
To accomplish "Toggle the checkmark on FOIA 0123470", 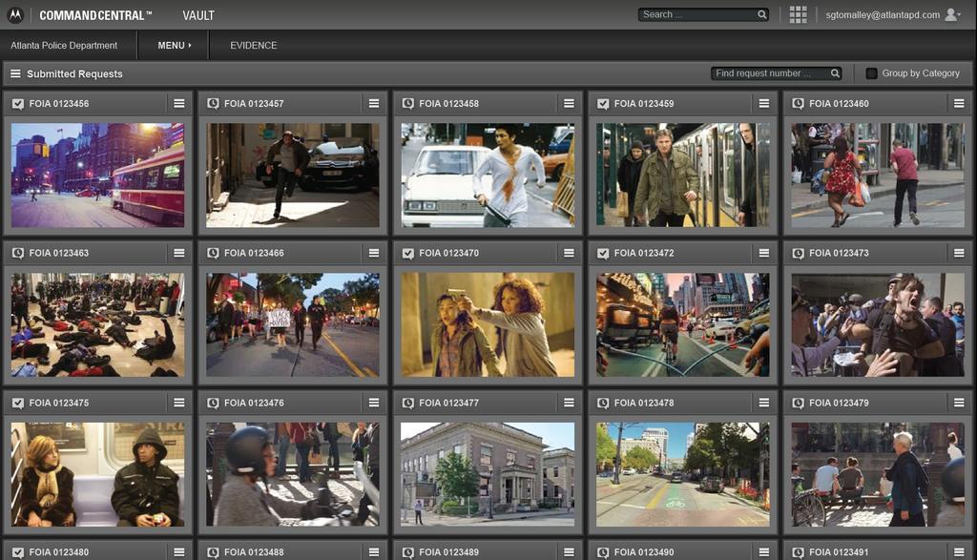I will tap(408, 253).
